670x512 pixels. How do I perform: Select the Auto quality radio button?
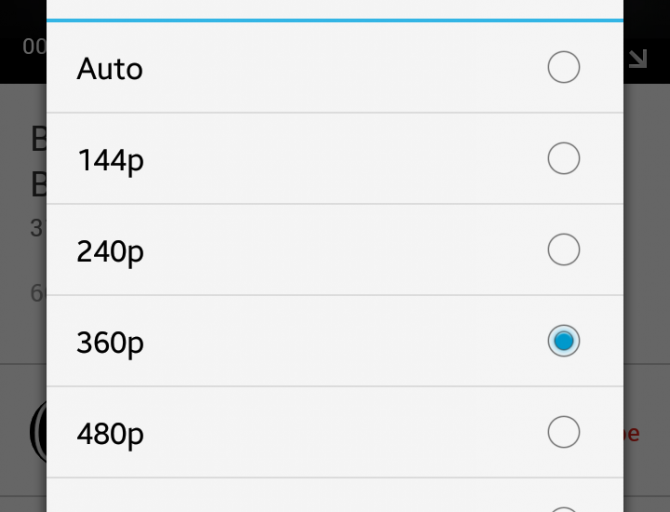(563, 68)
